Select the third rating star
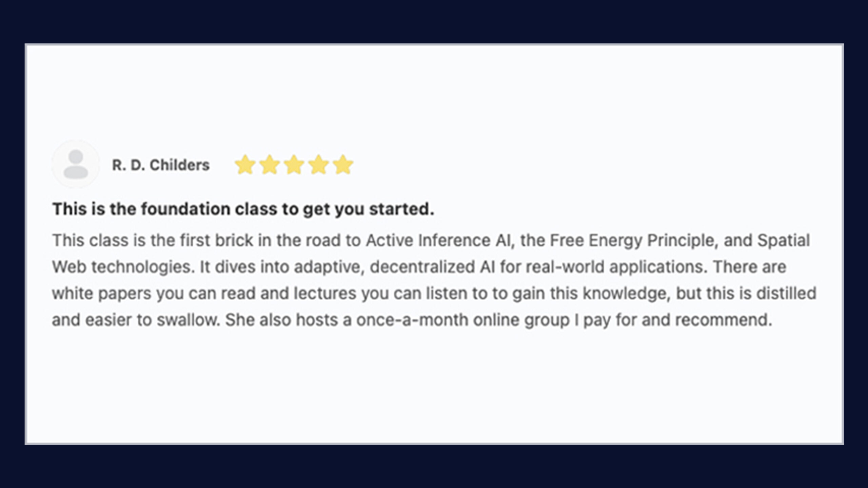 [294, 165]
